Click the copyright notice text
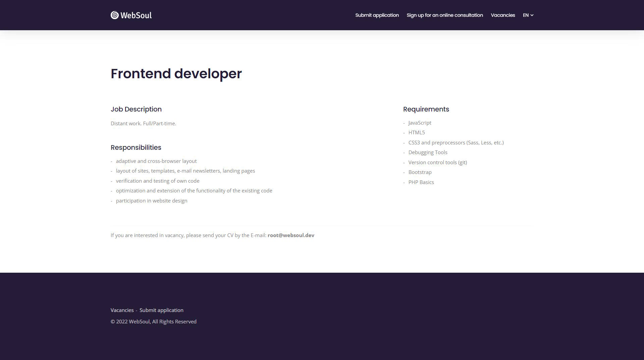644x360 pixels. pyautogui.click(x=153, y=321)
